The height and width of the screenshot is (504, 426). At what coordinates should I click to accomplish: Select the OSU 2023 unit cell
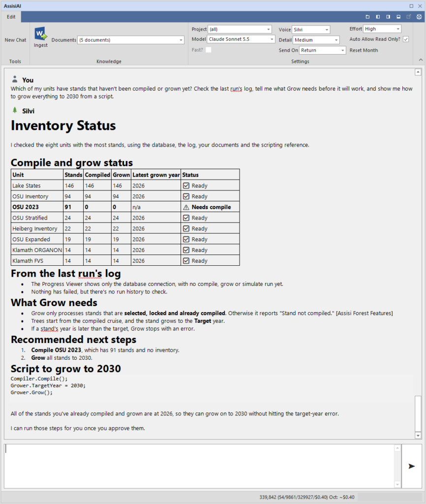[37, 207]
